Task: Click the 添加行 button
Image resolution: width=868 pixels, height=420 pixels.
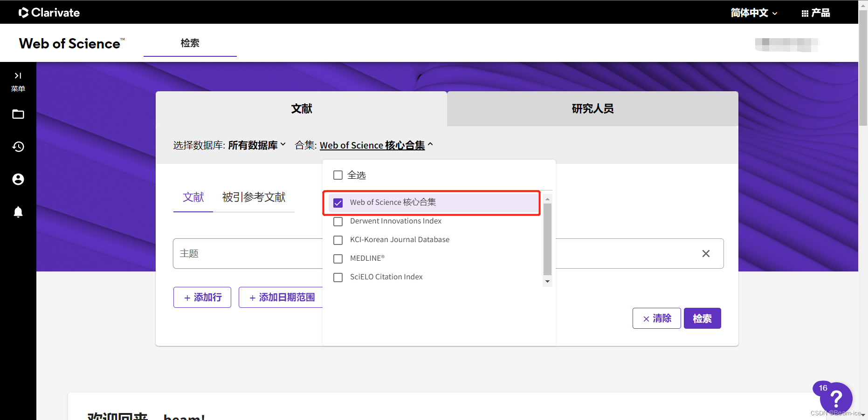Action: point(202,297)
